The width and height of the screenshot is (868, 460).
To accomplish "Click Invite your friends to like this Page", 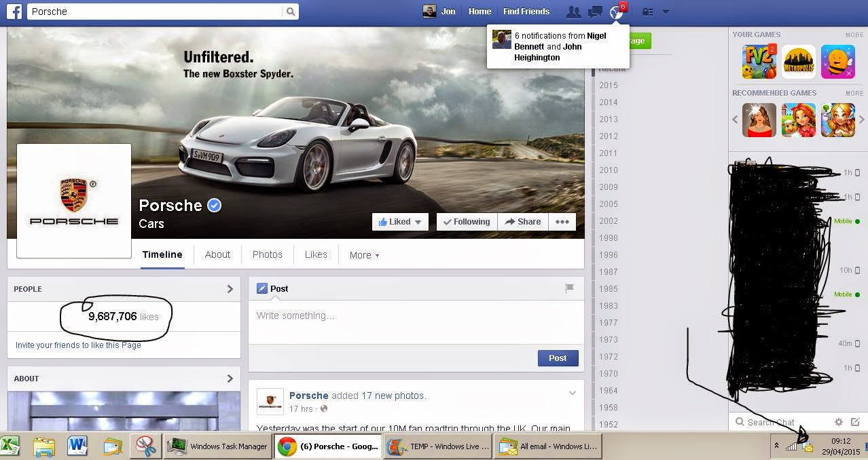I will [78, 345].
